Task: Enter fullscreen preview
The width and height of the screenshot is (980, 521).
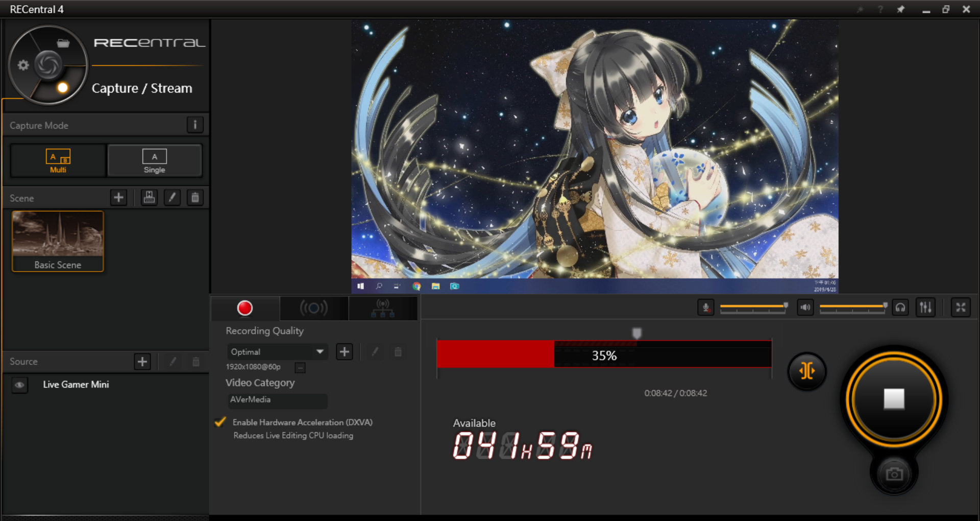Action: click(x=961, y=307)
